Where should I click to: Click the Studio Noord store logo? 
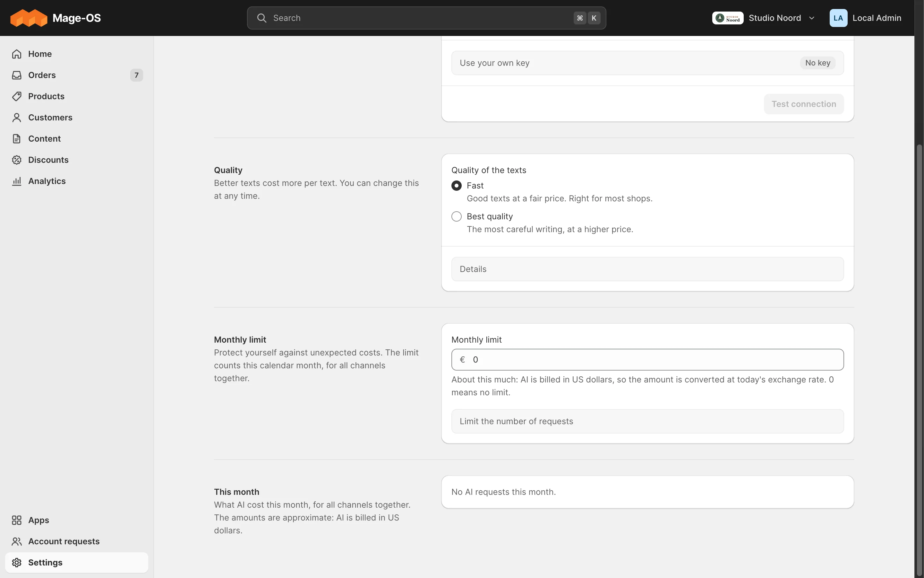coord(727,18)
